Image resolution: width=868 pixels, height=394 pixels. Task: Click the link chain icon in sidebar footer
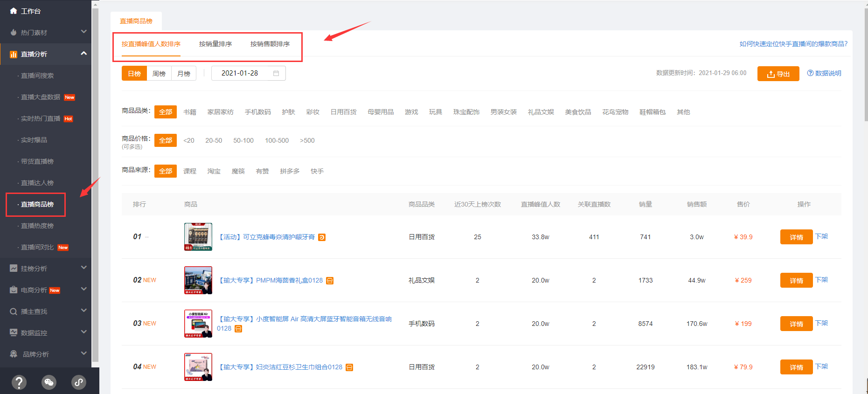point(78,382)
